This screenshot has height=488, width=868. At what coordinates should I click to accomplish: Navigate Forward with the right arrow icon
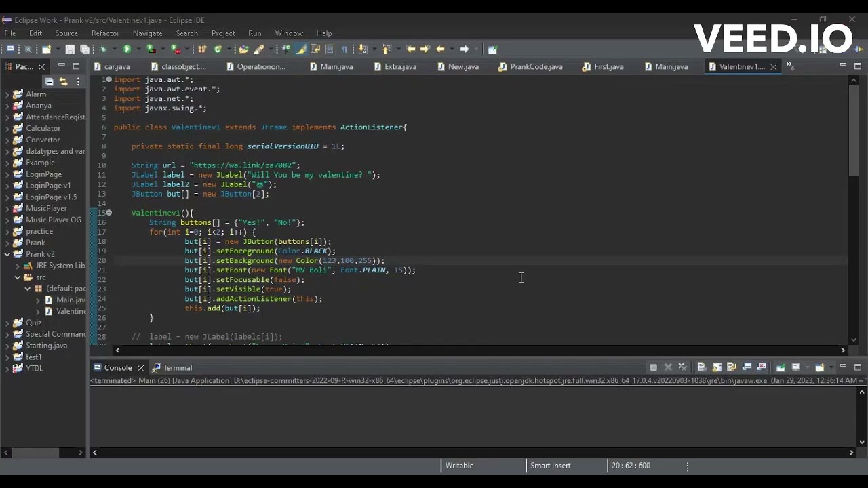(x=464, y=49)
